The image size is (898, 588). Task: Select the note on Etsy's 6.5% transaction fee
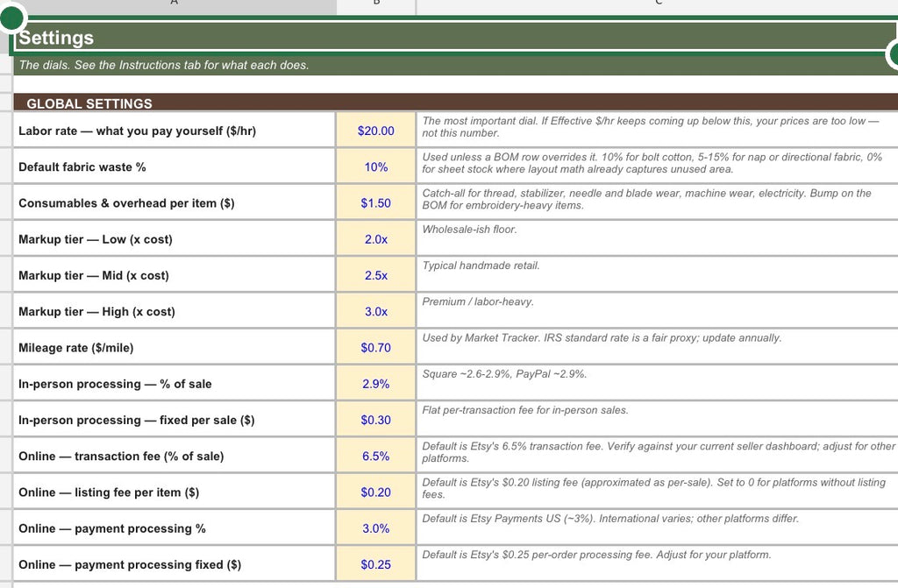pos(658,455)
